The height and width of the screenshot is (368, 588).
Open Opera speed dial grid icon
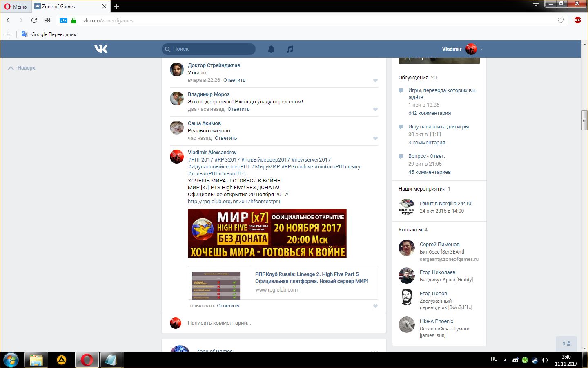(x=47, y=20)
